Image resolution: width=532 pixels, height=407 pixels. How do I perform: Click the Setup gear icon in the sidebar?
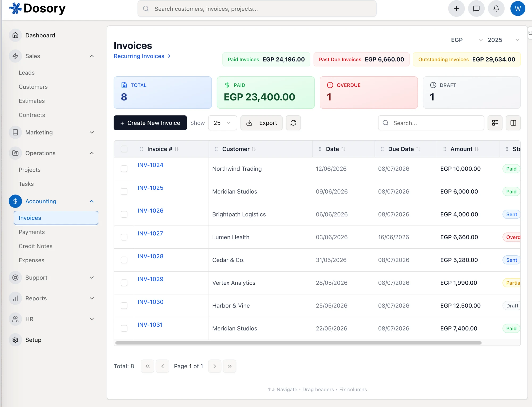click(x=15, y=340)
